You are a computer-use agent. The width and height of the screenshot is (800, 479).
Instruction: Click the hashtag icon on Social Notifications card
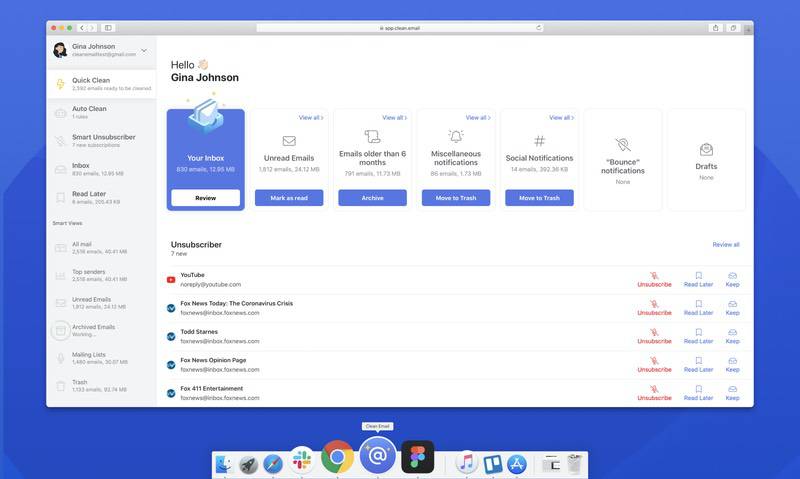(539, 141)
